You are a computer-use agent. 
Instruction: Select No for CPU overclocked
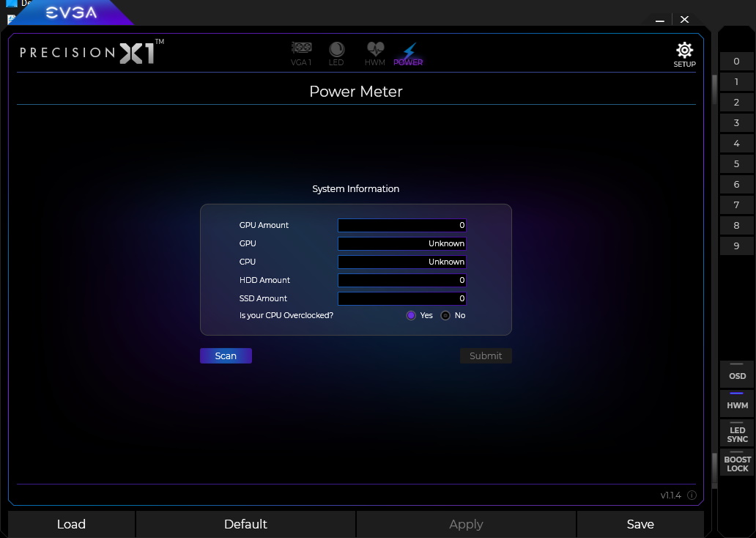445,315
